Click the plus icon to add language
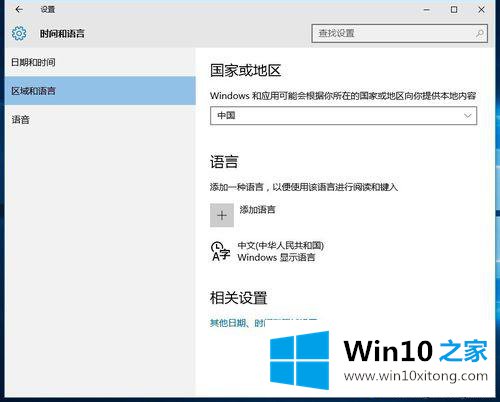The width and height of the screenshot is (500, 402). click(x=222, y=215)
